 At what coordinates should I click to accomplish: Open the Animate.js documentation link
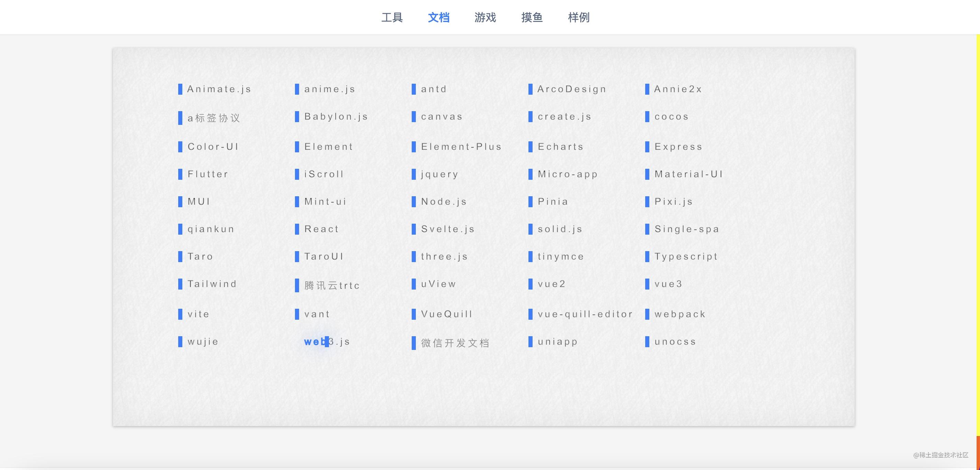point(219,89)
